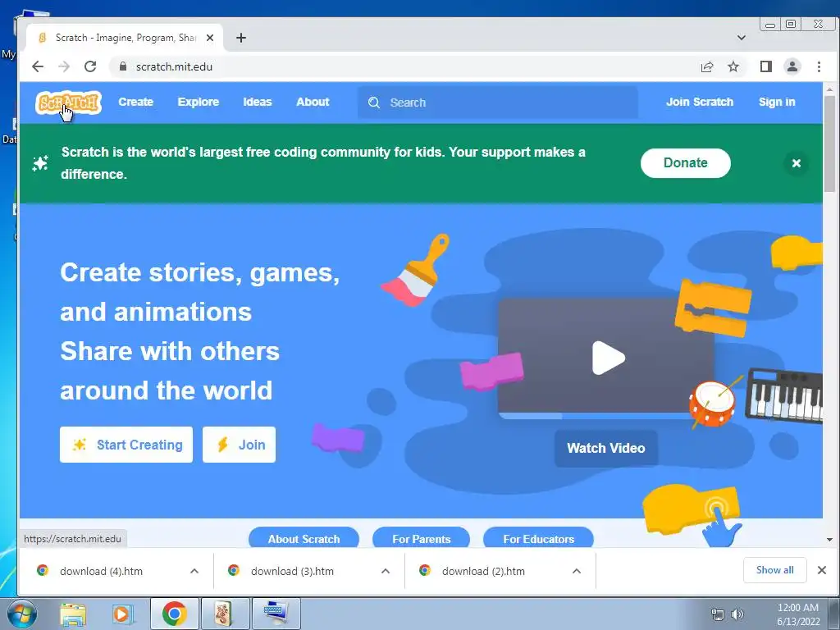Click Show all downloads button
Viewport: 840px width, 630px height.
pos(774,570)
